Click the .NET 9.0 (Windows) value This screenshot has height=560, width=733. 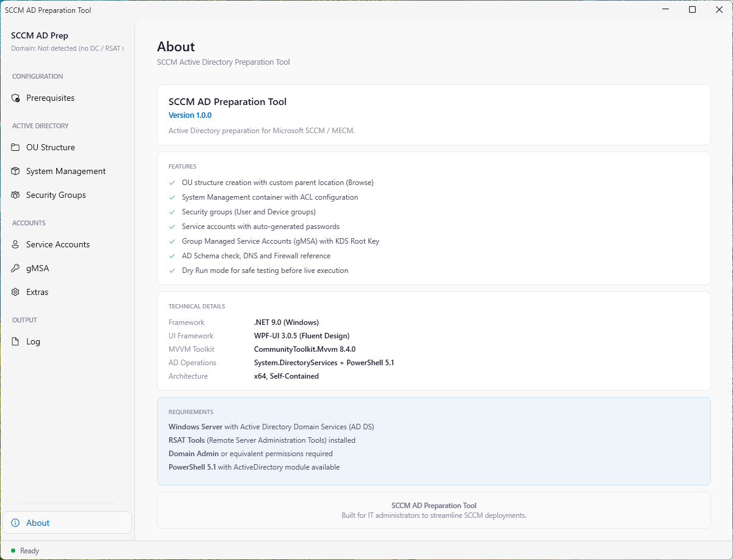click(x=286, y=322)
